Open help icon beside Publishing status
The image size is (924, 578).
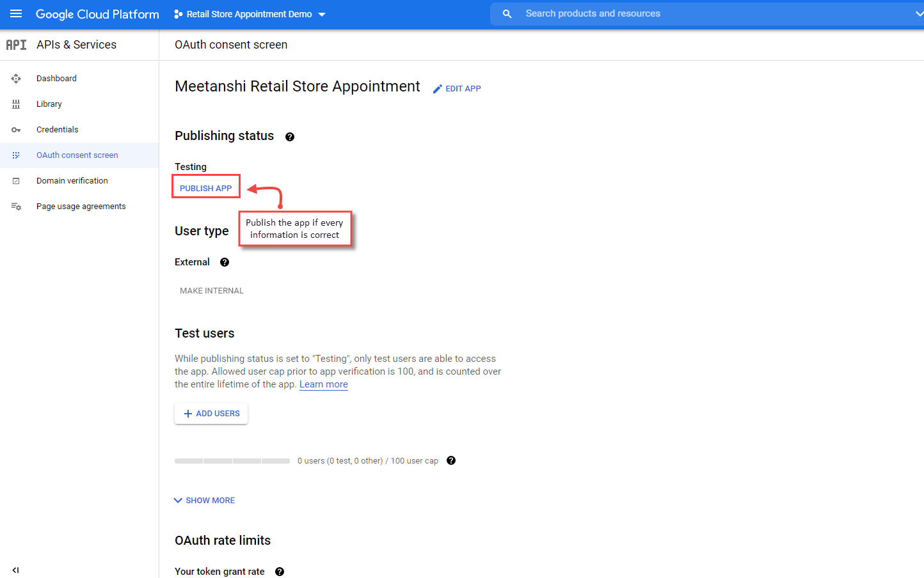tap(290, 137)
